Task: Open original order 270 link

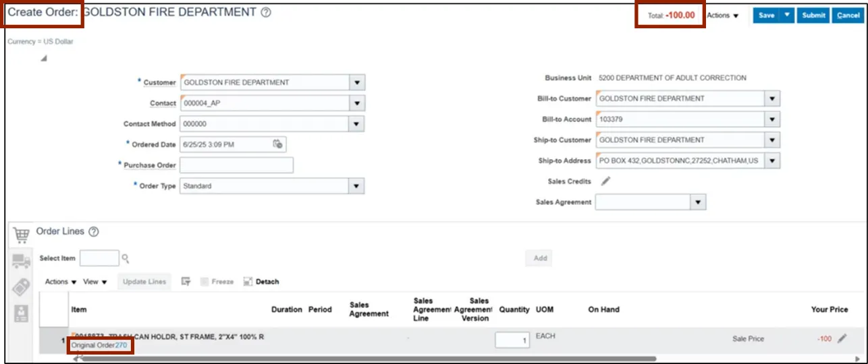Action: (121, 346)
